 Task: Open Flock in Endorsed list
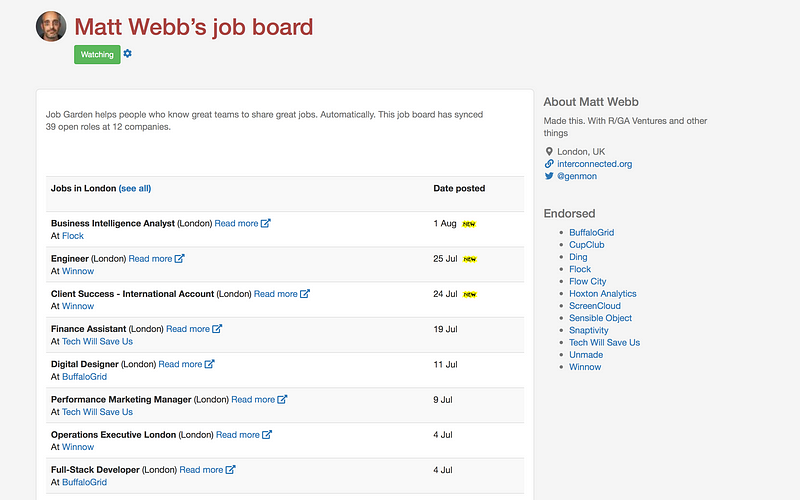(x=580, y=269)
